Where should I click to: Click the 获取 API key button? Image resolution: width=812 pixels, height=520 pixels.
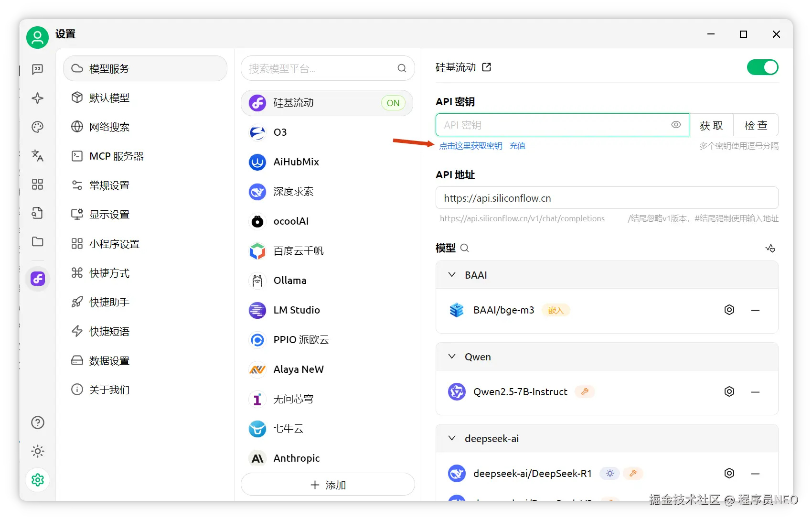711,125
